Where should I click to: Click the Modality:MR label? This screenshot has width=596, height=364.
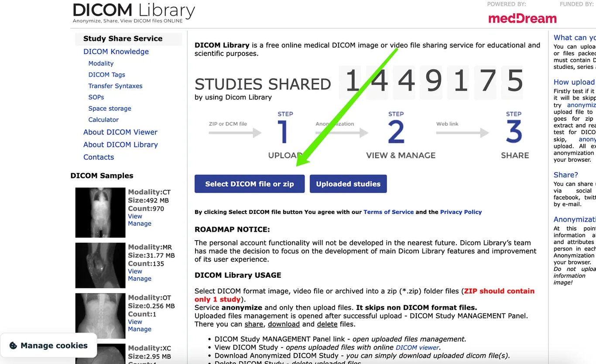pos(150,247)
